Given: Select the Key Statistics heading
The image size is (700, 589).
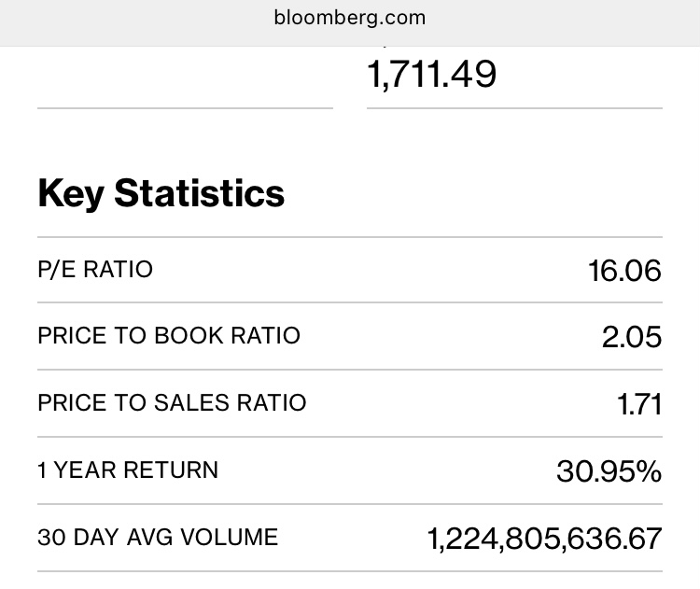Looking at the screenshot, I should pos(161,193).
